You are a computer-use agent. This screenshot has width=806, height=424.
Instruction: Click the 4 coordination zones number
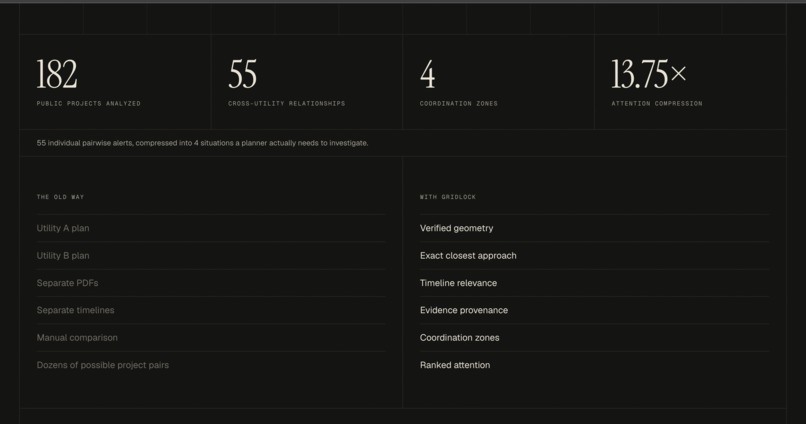[428, 74]
